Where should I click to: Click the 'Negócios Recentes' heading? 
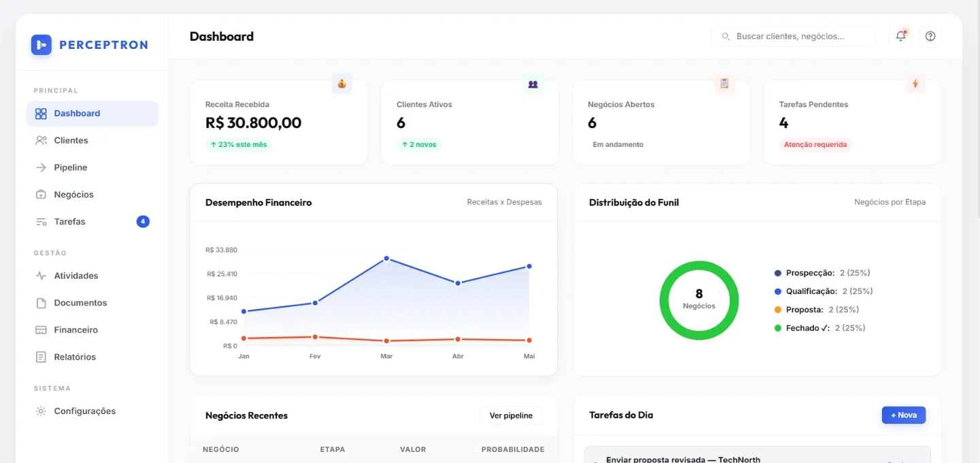point(246,415)
